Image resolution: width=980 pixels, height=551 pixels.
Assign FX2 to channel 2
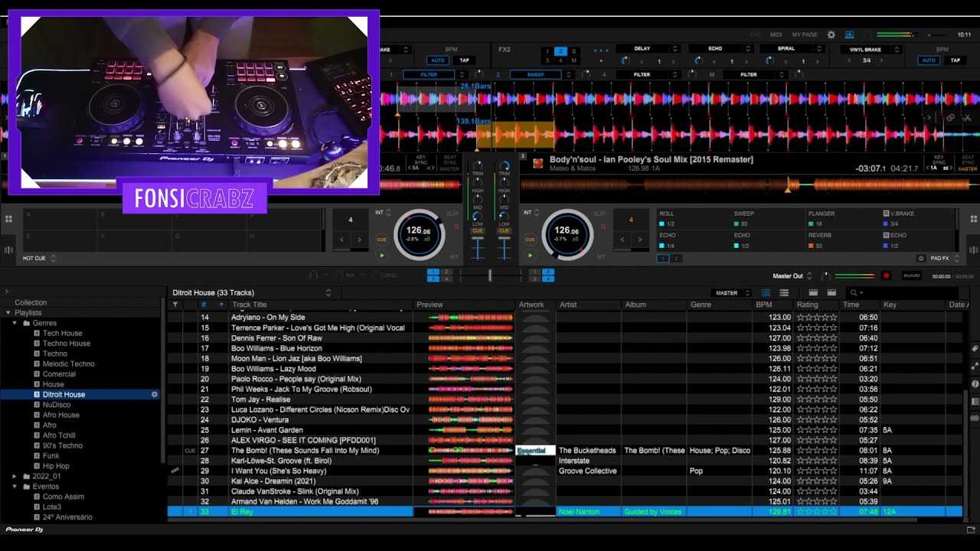click(560, 51)
